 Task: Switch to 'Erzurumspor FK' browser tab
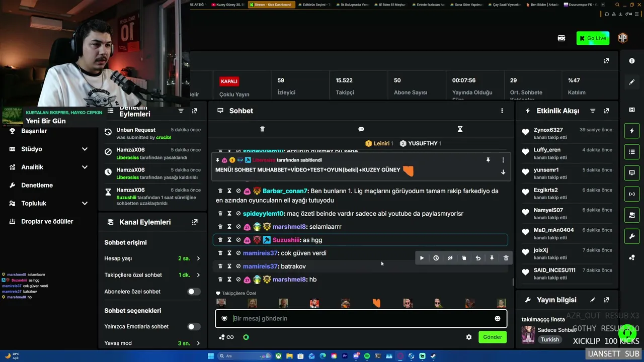click(x=581, y=5)
